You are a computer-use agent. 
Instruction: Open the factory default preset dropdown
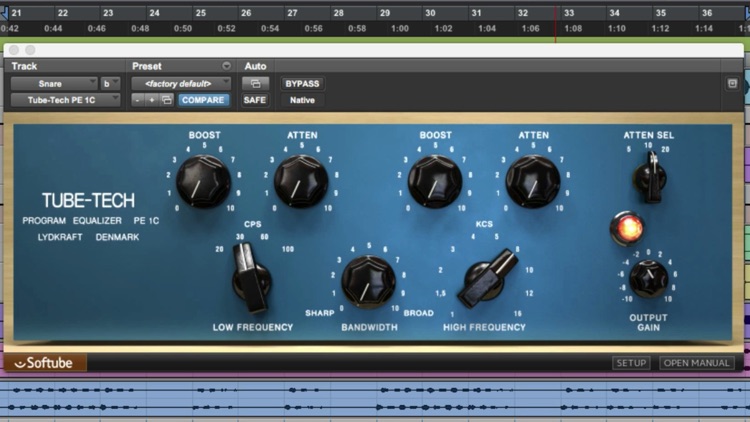click(181, 84)
